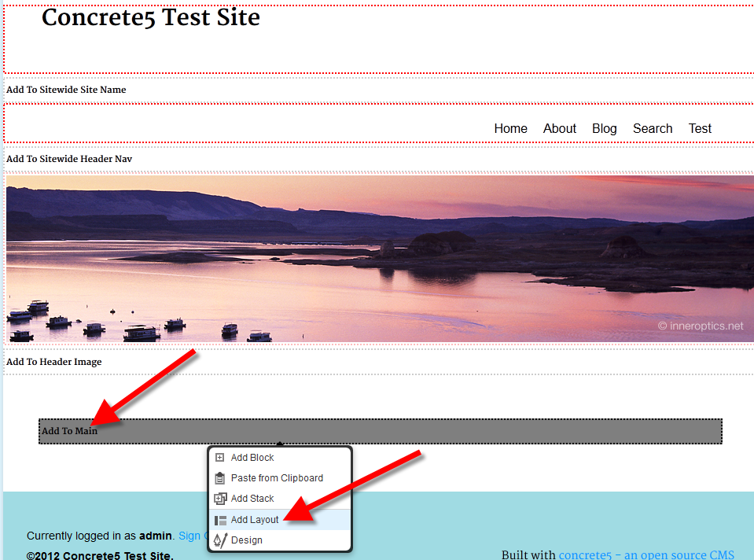Screen dimensions: 754x560
Task: Choose the Paste from Clipboard menu entry text
Action: (277, 478)
